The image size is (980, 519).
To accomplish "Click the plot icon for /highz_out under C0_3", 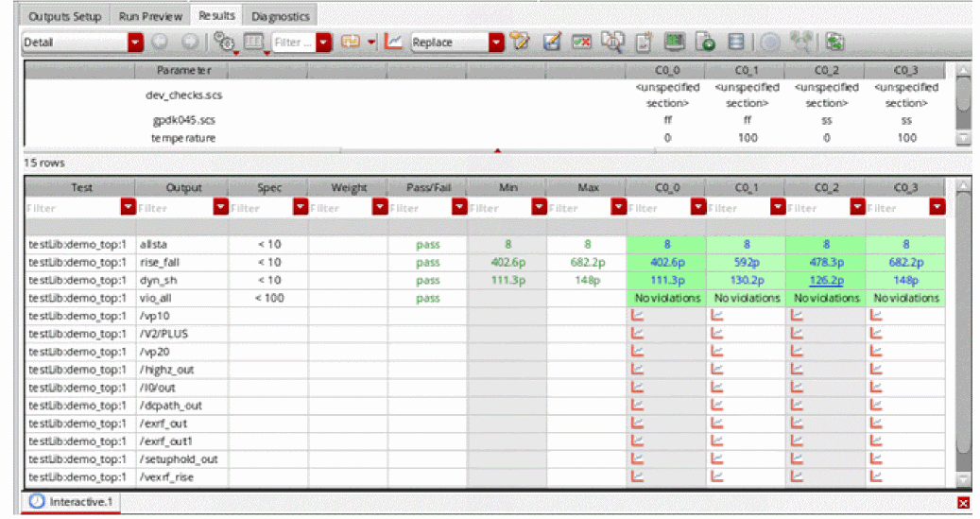I will [x=876, y=370].
